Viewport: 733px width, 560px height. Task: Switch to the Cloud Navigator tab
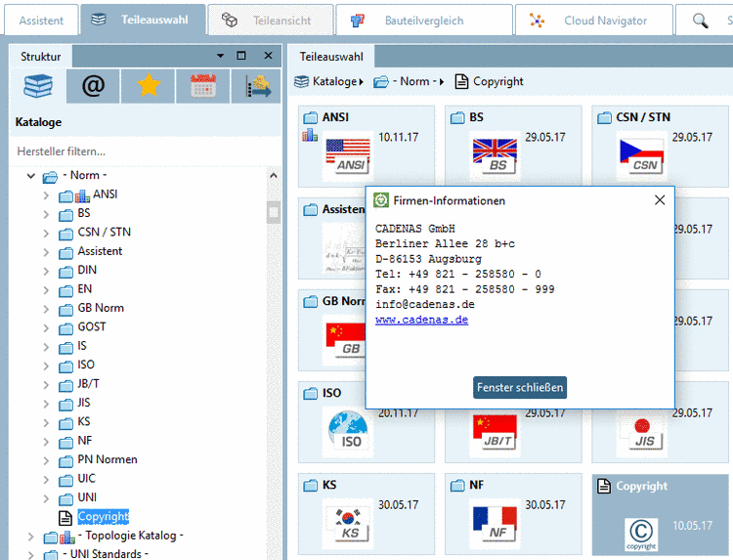click(x=593, y=21)
